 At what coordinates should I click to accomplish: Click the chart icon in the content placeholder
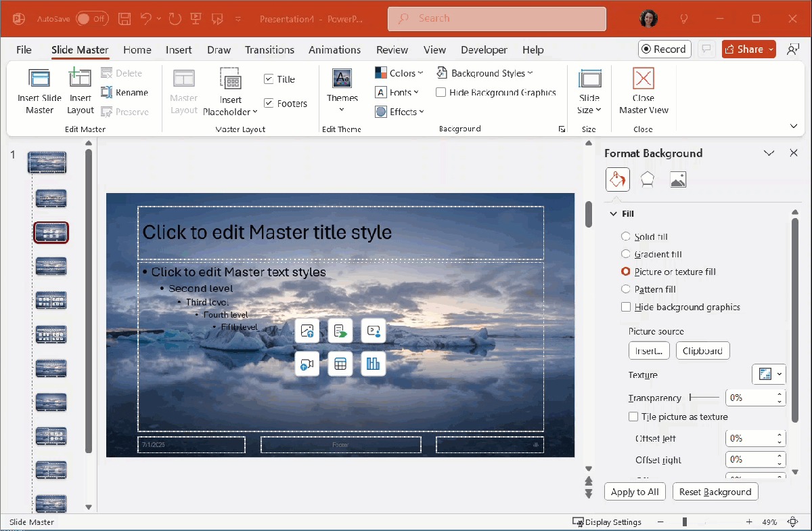tap(373, 364)
